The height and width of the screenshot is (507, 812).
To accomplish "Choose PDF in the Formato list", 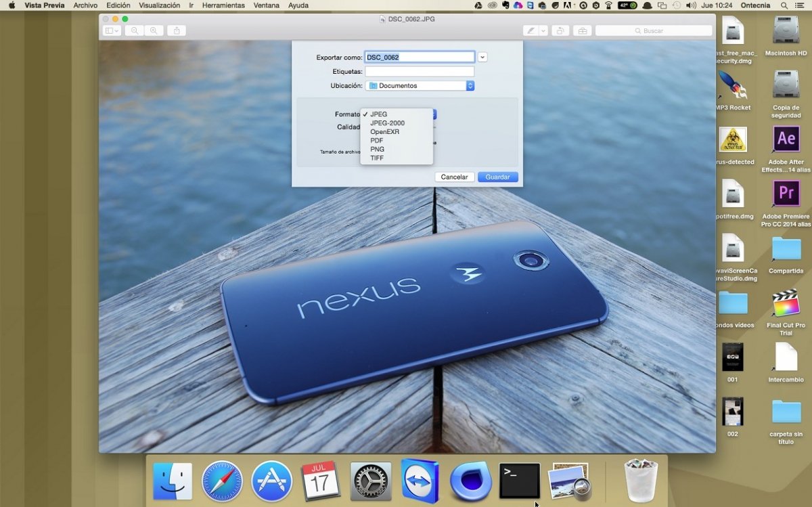I will click(397, 141).
